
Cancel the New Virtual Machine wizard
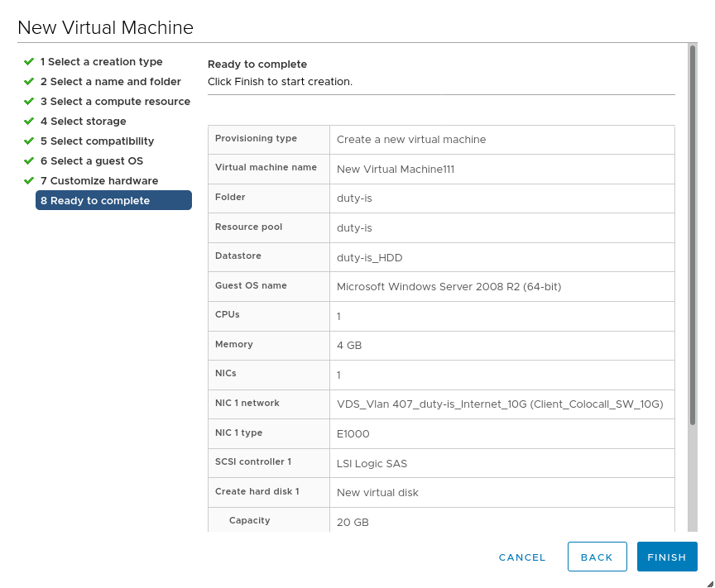click(522, 557)
